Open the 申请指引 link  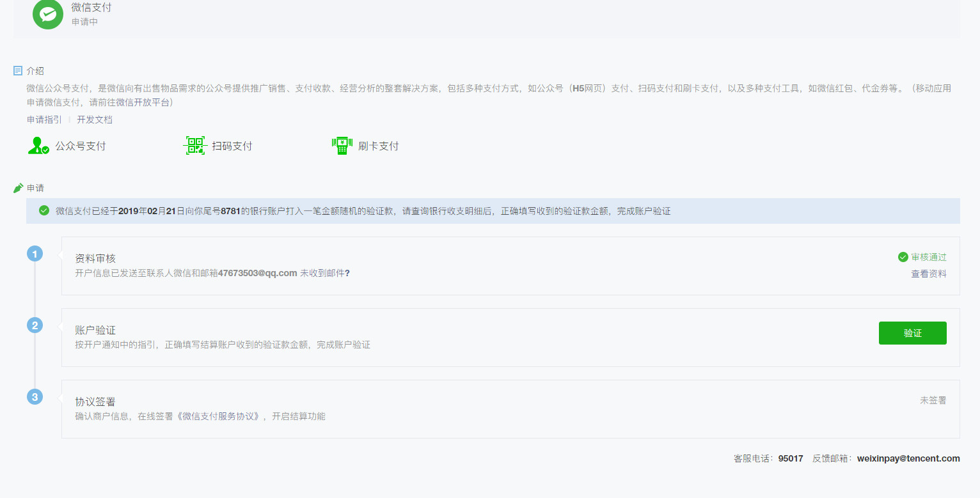click(44, 120)
